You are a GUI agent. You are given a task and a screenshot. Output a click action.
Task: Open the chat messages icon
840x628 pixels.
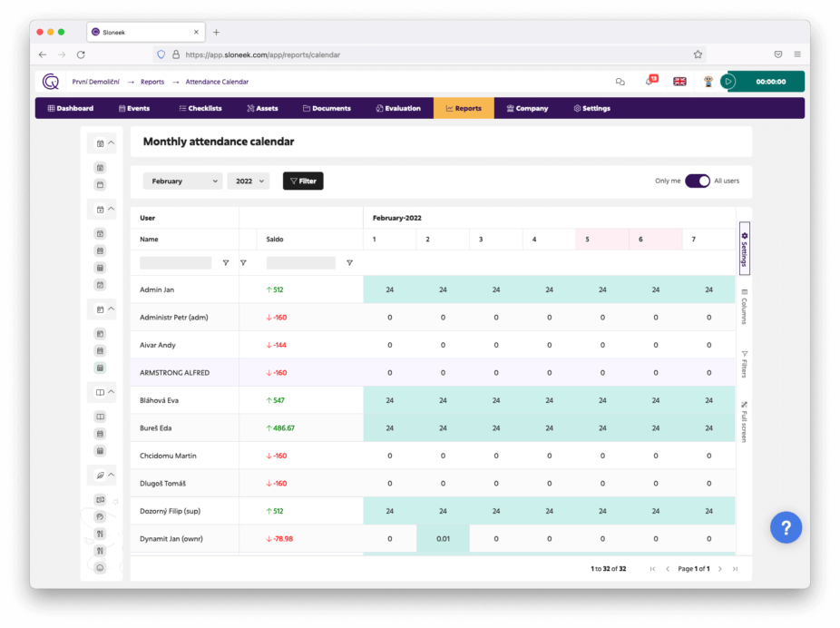620,82
